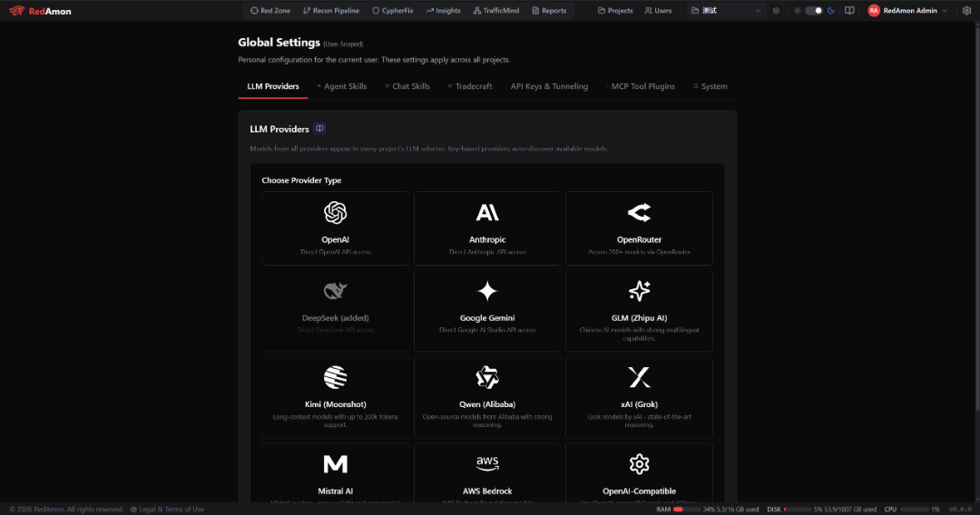Select the Kimi (Moonshot) icon
The image size is (980, 515).
coord(336,377)
